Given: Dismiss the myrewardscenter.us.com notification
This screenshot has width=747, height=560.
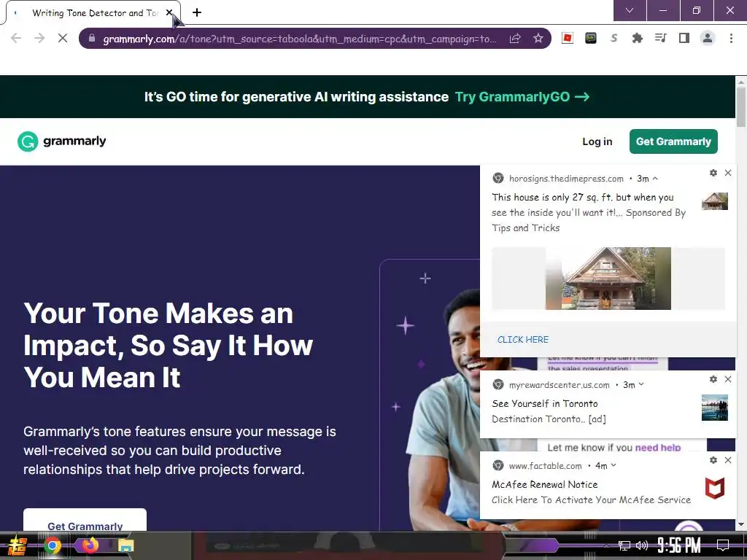Looking at the screenshot, I should (728, 379).
